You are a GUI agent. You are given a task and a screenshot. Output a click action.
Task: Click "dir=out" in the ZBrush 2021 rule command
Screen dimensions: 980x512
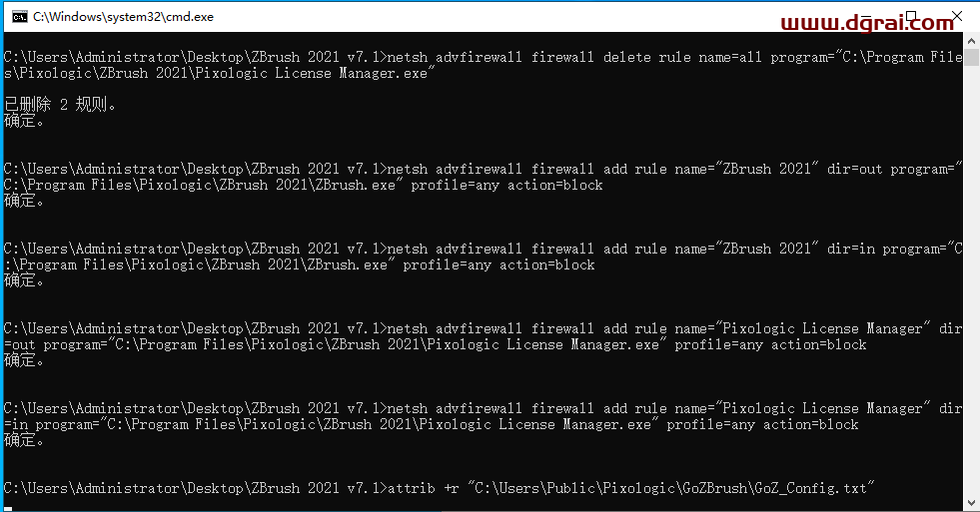(855, 169)
